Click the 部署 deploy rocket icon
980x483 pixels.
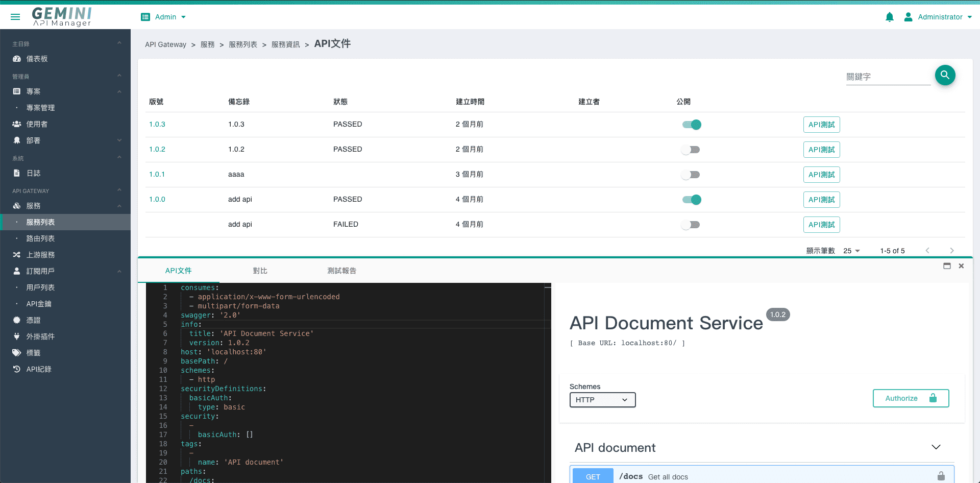click(x=17, y=140)
